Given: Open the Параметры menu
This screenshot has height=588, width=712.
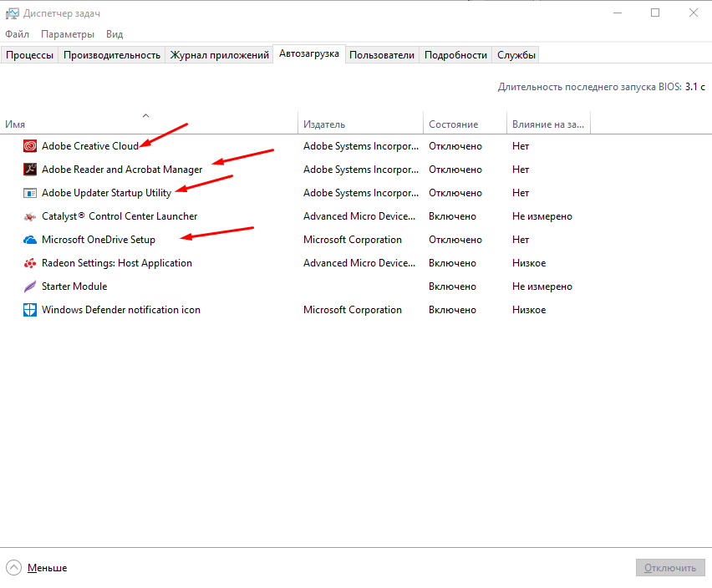Looking at the screenshot, I should (68, 34).
